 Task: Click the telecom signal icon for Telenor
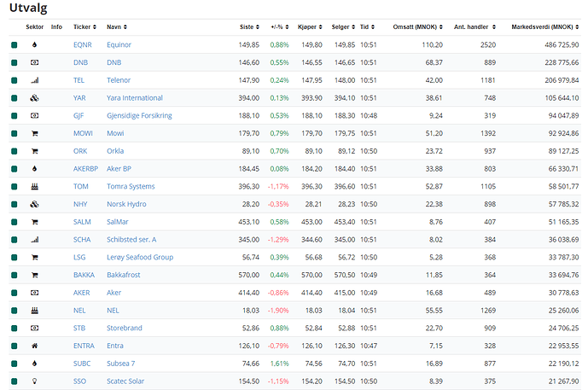tap(35, 80)
